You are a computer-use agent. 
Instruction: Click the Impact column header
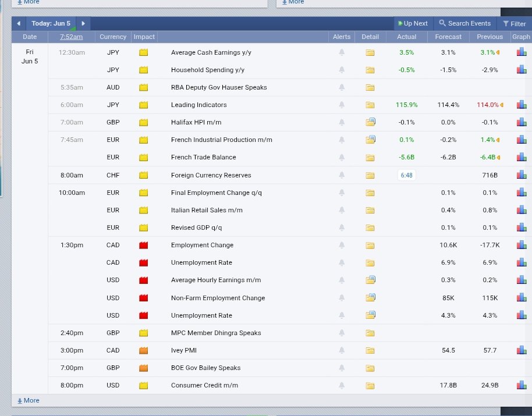tap(144, 37)
